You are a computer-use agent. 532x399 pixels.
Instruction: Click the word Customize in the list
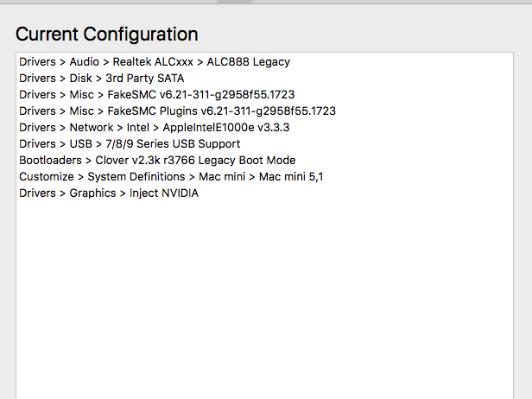[47, 177]
